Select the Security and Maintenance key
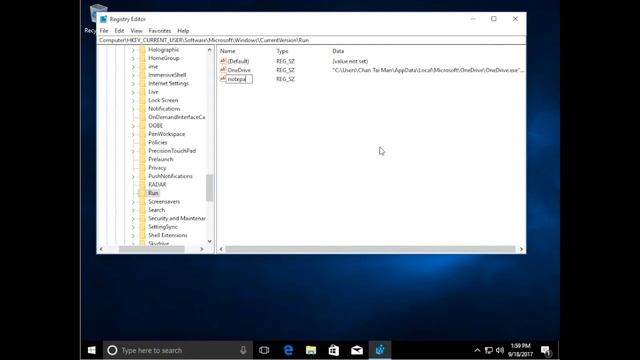Viewport: 640px width, 360px height. pyautogui.click(x=177, y=218)
